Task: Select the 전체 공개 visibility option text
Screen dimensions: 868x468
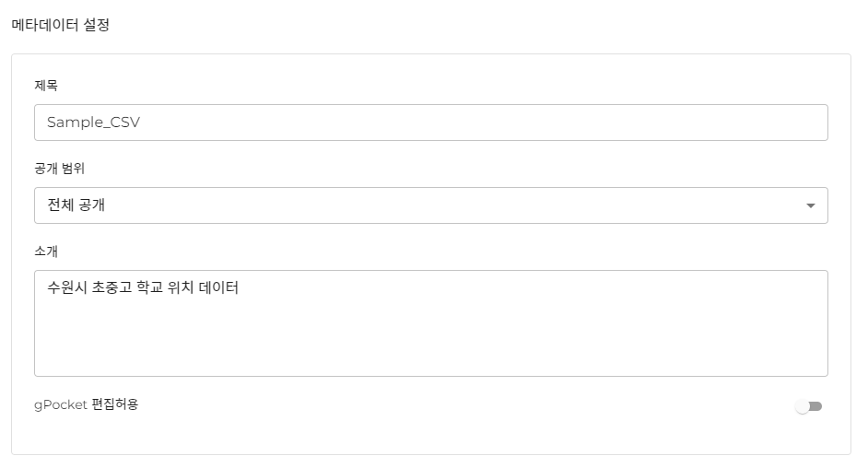Action: coord(76,205)
